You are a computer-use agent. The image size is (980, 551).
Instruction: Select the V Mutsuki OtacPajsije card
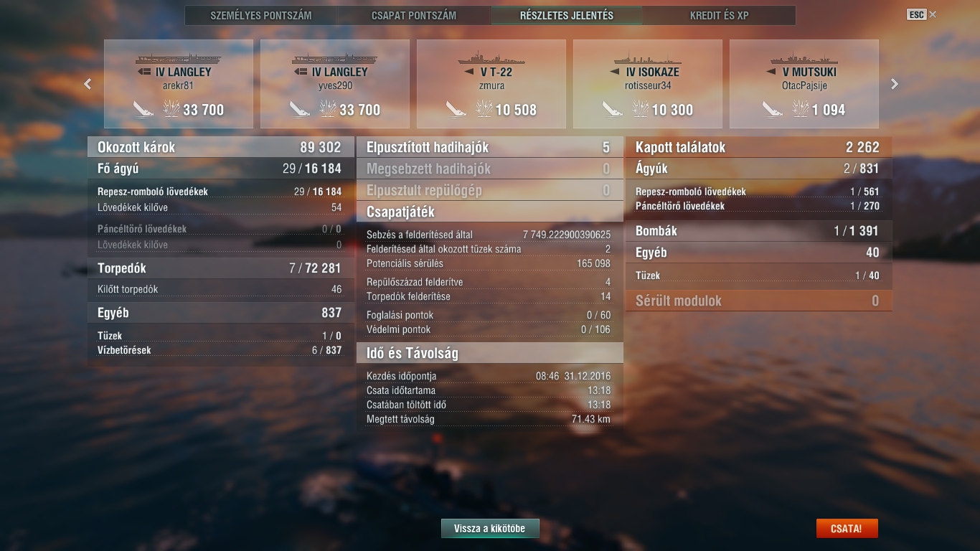point(804,84)
